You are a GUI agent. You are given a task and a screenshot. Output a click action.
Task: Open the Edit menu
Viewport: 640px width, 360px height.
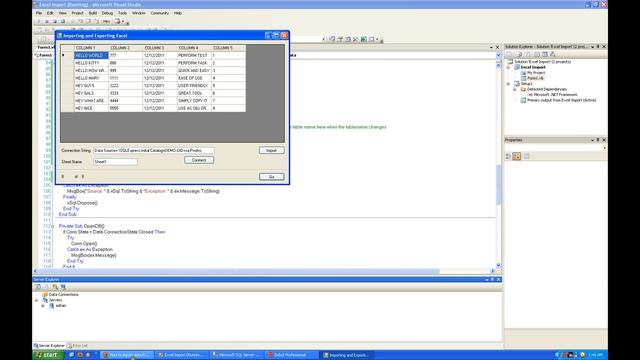[50, 13]
